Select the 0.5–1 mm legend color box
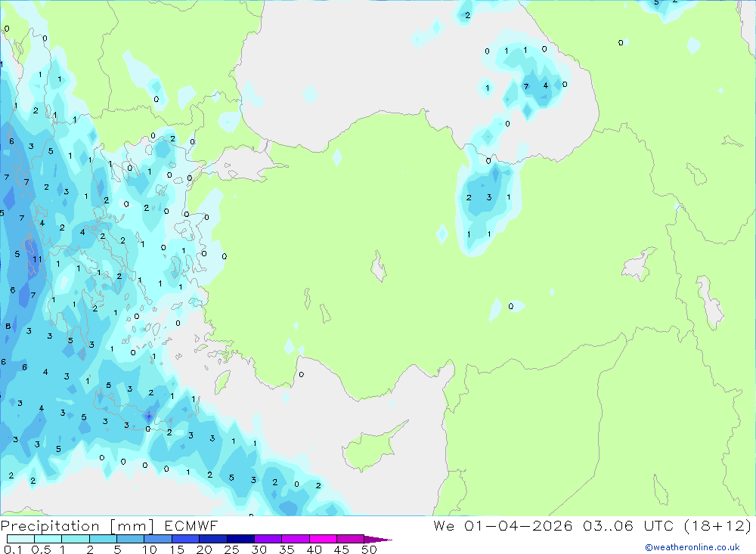Image resolution: width=756 pixels, height=554 pixels. 48,539
